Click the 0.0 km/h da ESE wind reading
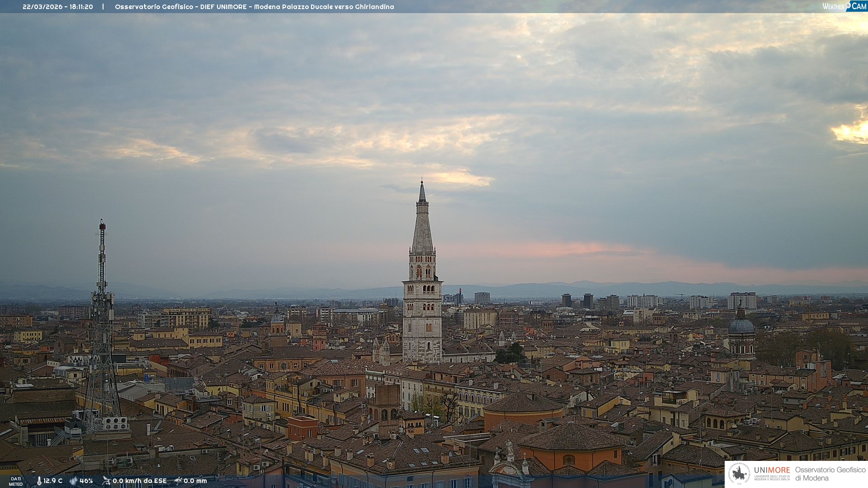 click(140, 481)
